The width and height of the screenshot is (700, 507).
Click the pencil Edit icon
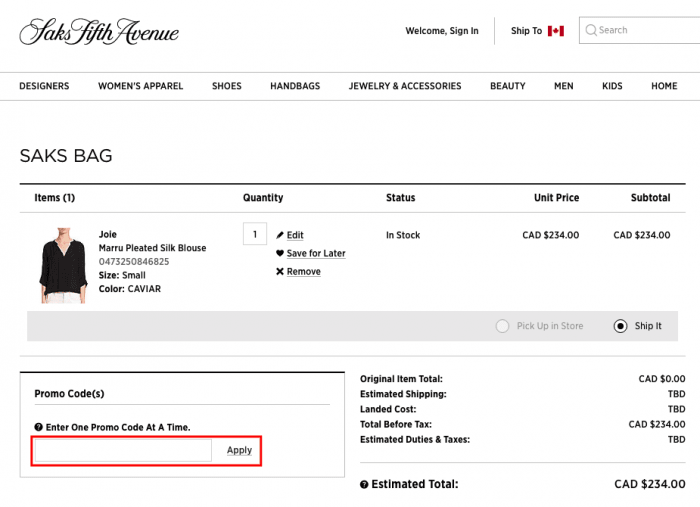click(280, 235)
